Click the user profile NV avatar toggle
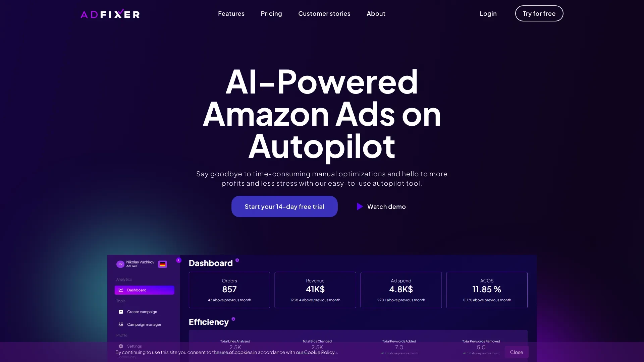644x362 pixels. click(x=120, y=264)
